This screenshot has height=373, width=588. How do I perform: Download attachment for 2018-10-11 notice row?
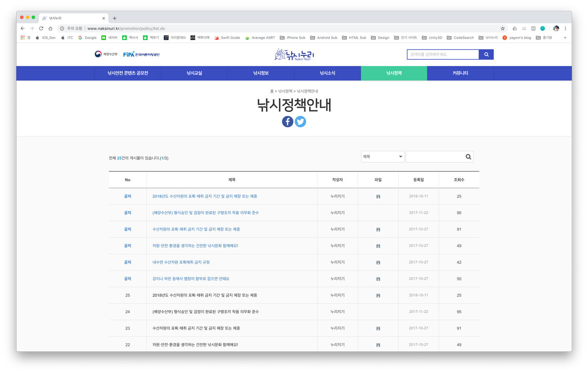coord(378,197)
